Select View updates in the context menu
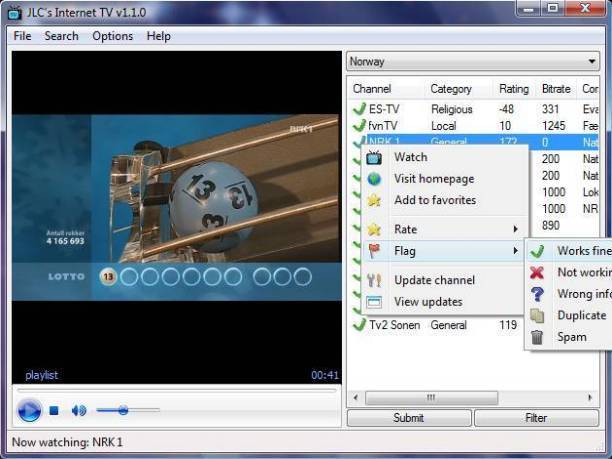Image resolution: width=612 pixels, height=459 pixels. [446, 302]
